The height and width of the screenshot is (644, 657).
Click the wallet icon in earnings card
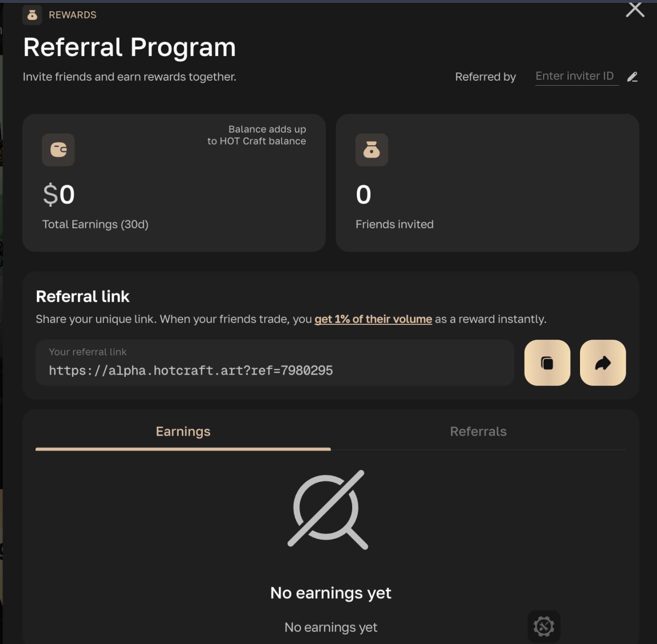point(59,150)
